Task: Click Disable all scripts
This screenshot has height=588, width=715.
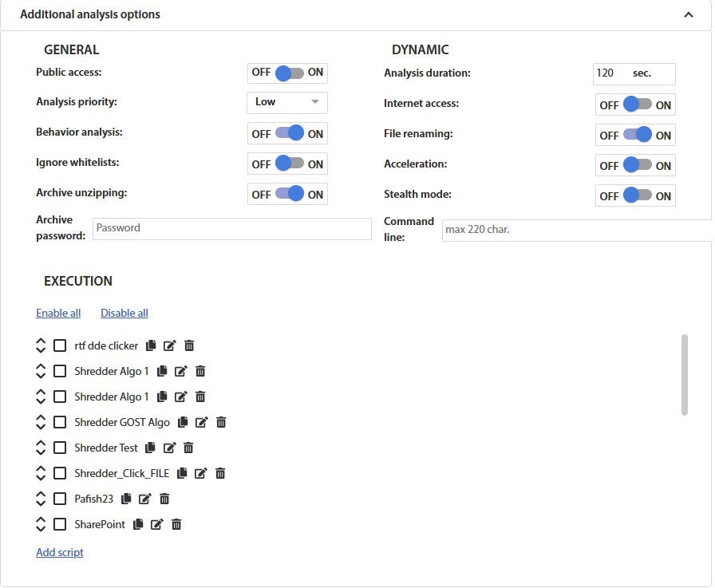Action: [124, 313]
